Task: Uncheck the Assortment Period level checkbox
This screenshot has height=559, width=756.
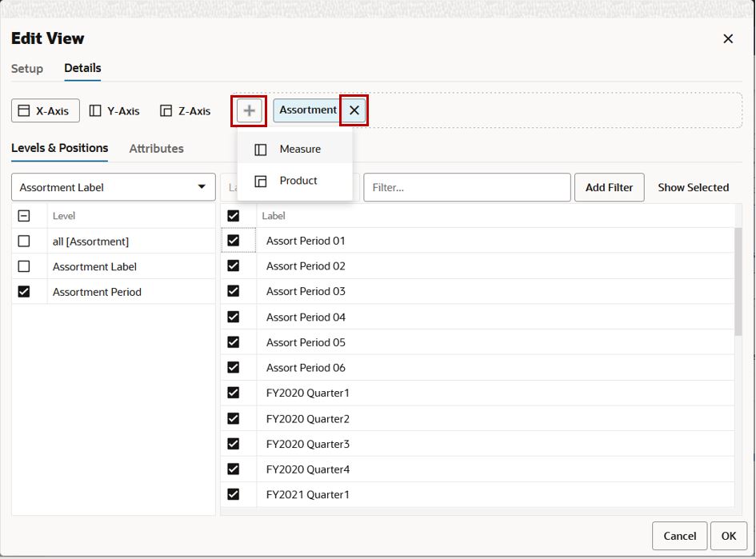Action: click(24, 292)
